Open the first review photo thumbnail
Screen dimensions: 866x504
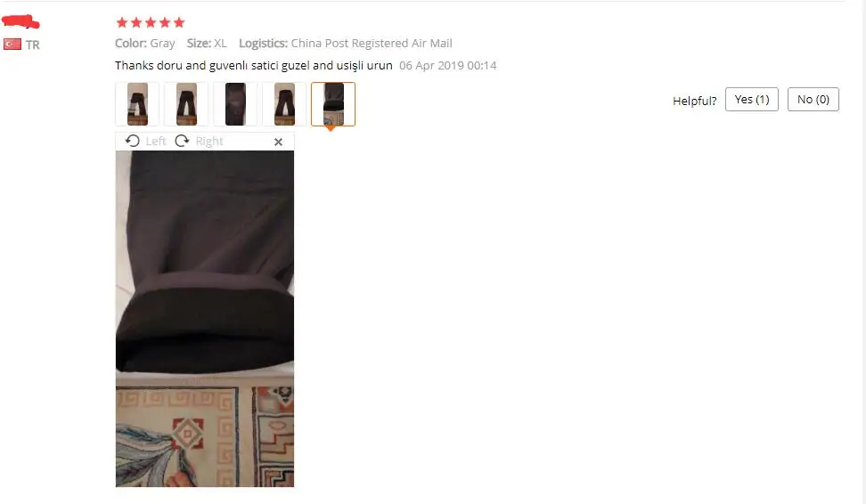(x=137, y=104)
